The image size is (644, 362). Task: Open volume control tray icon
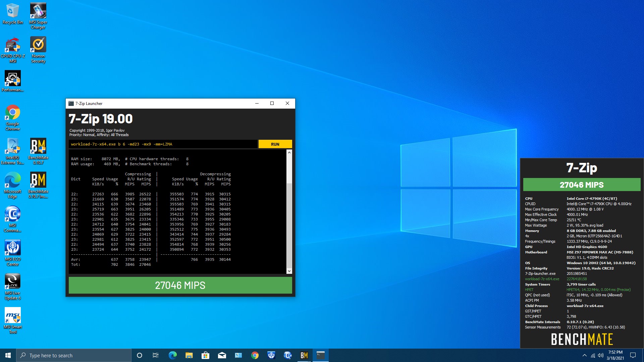click(x=601, y=355)
